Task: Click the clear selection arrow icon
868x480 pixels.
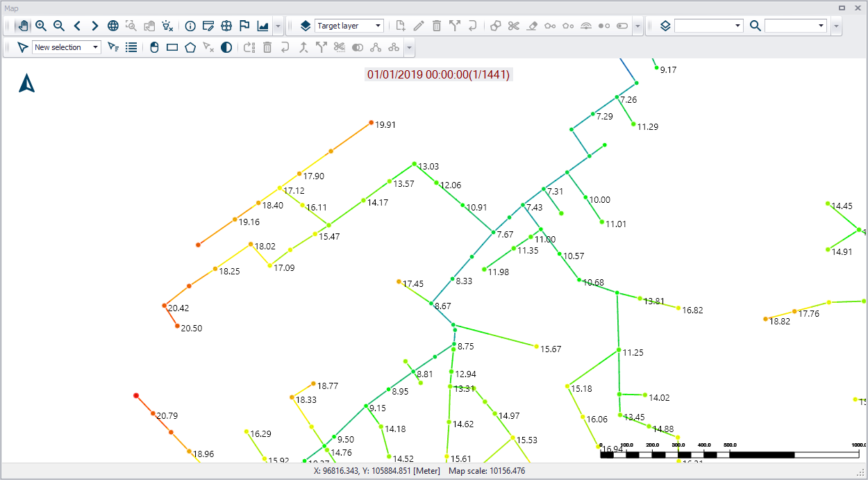Action: click(208, 47)
